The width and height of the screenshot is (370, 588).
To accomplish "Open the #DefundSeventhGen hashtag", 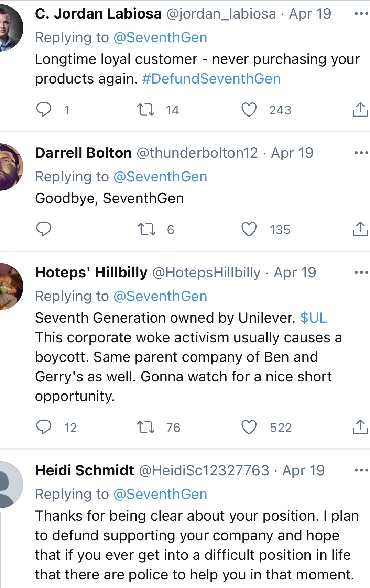I will click(x=211, y=79).
